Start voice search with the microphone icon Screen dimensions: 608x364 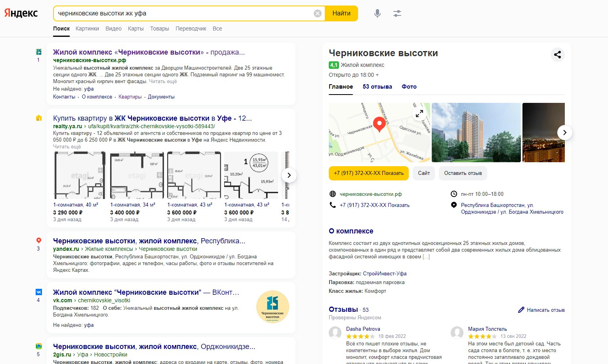377,13
